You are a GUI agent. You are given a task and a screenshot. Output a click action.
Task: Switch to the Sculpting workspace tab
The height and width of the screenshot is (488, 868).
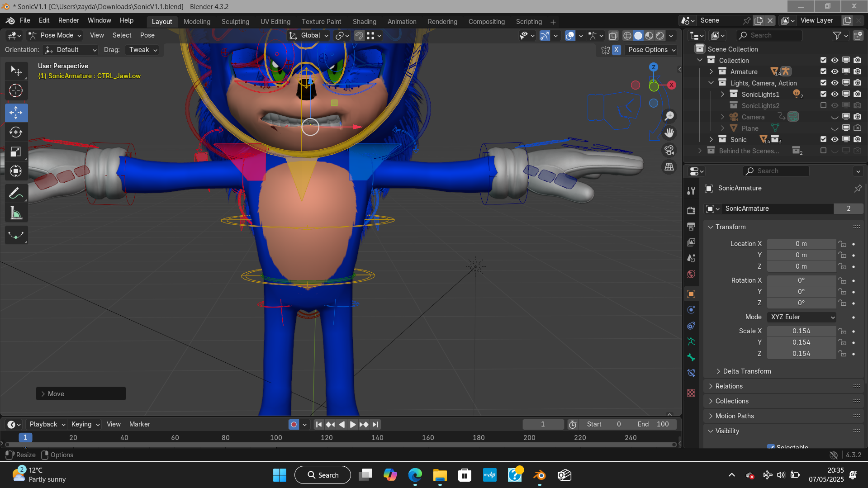click(x=235, y=22)
